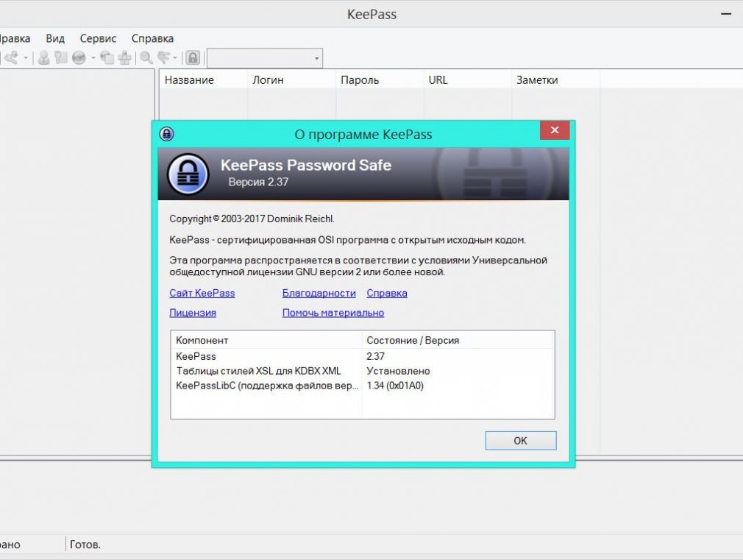The height and width of the screenshot is (560, 743).
Task: Click the 1.34 (0x01A0) version value
Action: pyautogui.click(x=395, y=386)
